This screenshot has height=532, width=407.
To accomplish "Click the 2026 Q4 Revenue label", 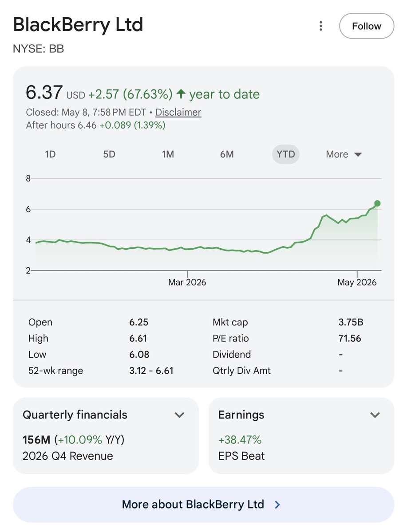I will pyautogui.click(x=68, y=456).
